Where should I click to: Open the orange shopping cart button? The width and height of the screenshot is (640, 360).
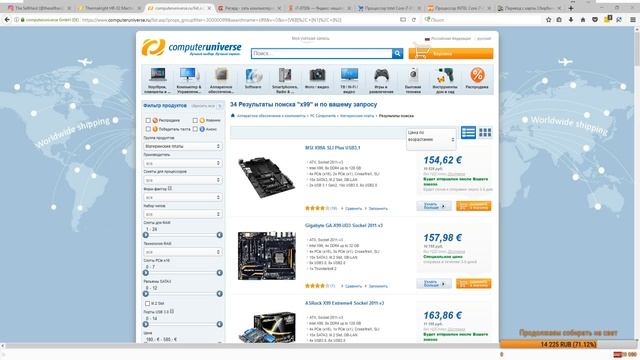[x=451, y=53]
